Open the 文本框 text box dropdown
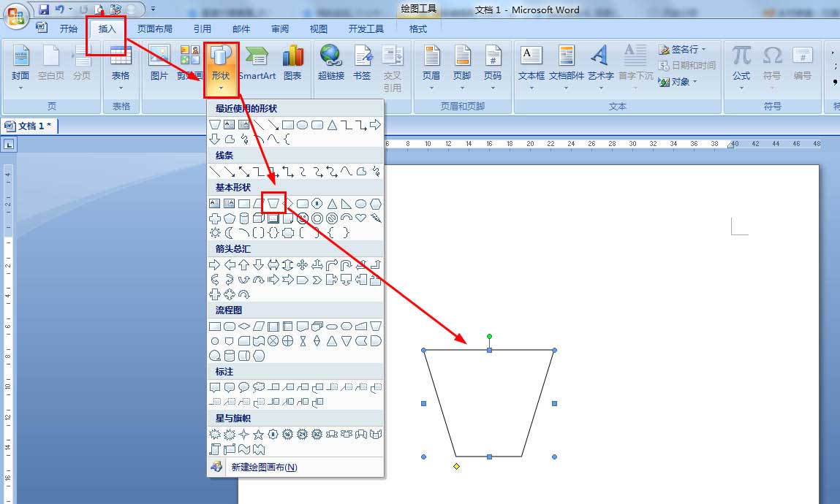This screenshot has height=504, width=840. pyautogui.click(x=531, y=68)
